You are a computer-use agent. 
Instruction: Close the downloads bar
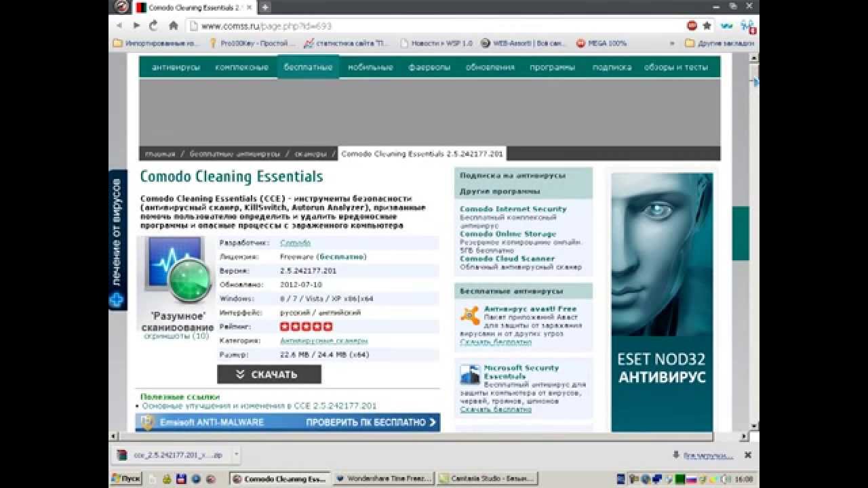[x=748, y=455]
